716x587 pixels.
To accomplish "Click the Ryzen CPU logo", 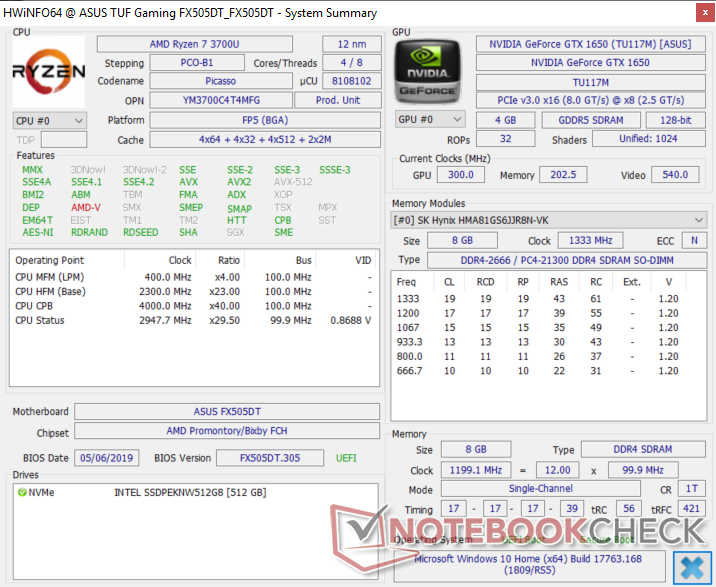I will (48, 71).
